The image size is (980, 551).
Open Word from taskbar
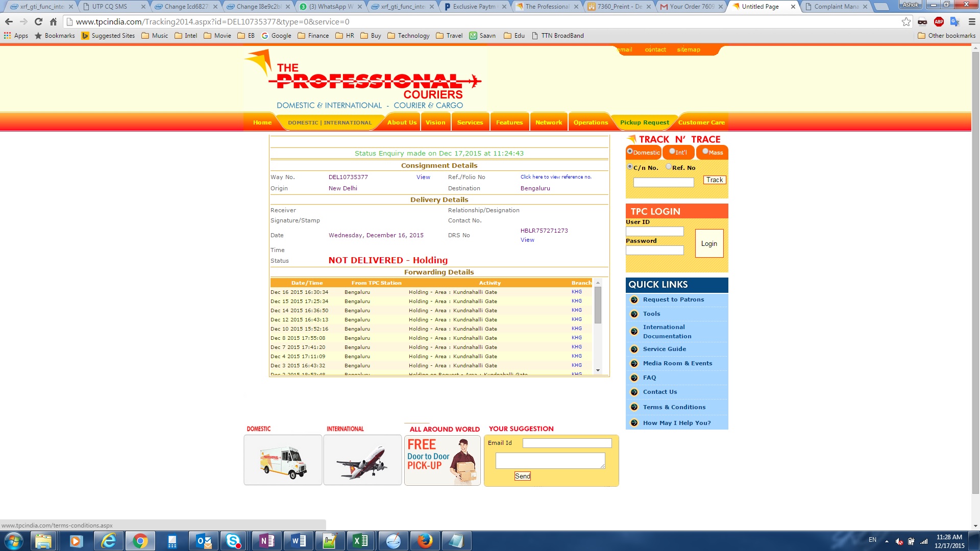(x=298, y=541)
